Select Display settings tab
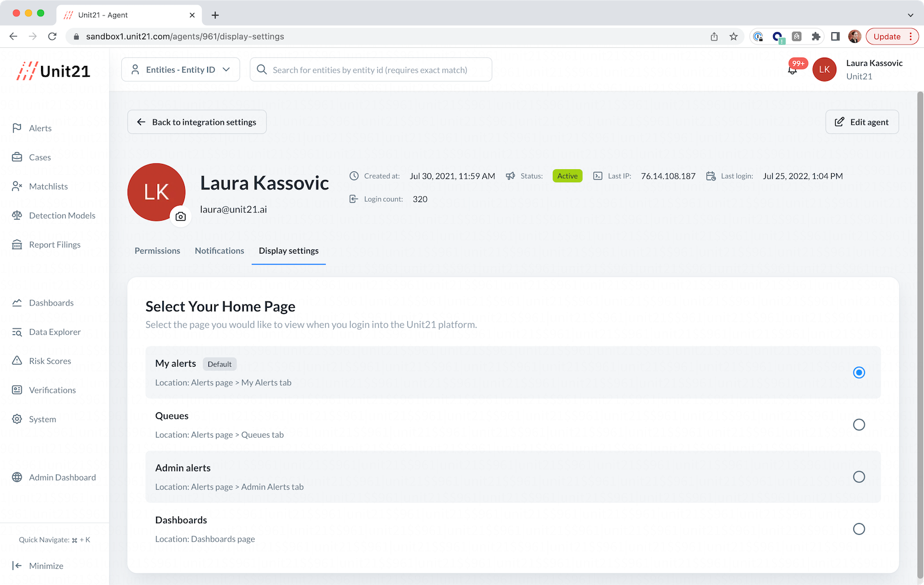The image size is (924, 585). (x=289, y=251)
